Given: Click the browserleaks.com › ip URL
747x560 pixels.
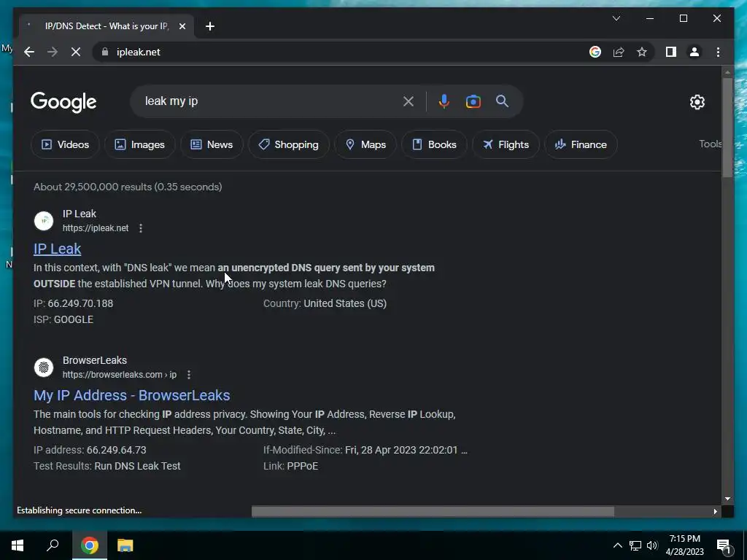Looking at the screenshot, I should [119, 375].
